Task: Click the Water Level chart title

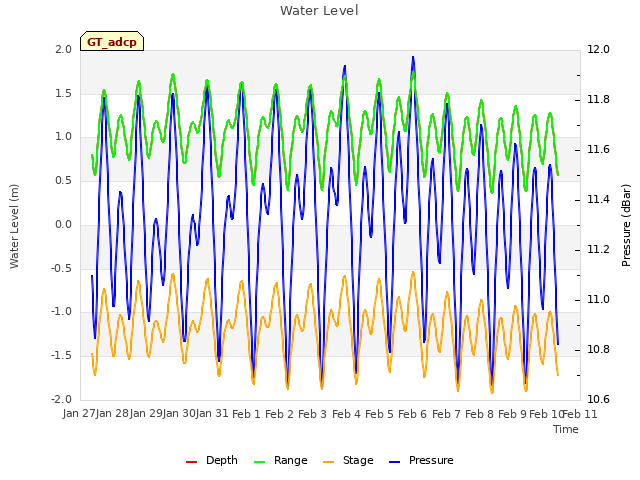Action: click(x=319, y=11)
